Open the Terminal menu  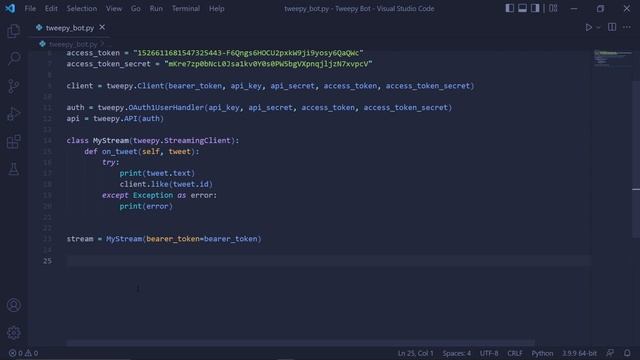[x=186, y=8]
